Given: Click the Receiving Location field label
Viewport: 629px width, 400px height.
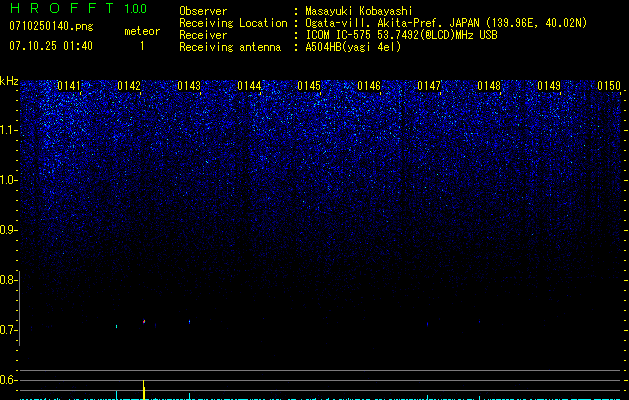Looking at the screenshot, I should coord(233,23).
